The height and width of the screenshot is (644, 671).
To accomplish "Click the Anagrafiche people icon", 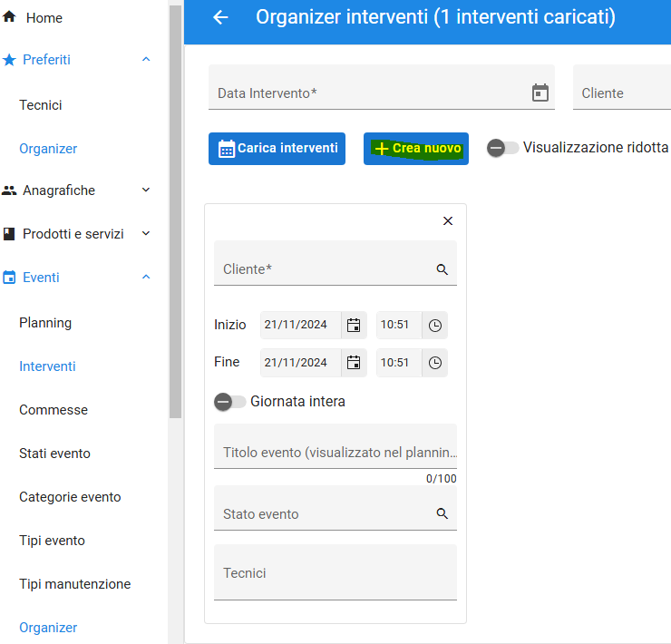I will point(9,190).
